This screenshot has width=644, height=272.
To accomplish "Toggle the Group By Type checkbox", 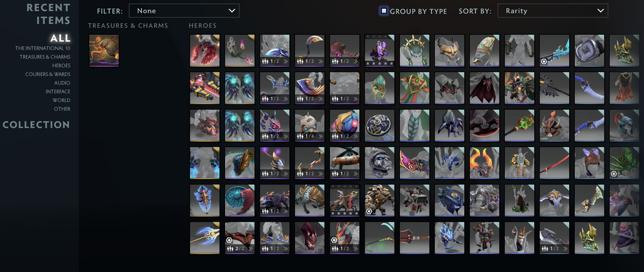I will pyautogui.click(x=384, y=11).
